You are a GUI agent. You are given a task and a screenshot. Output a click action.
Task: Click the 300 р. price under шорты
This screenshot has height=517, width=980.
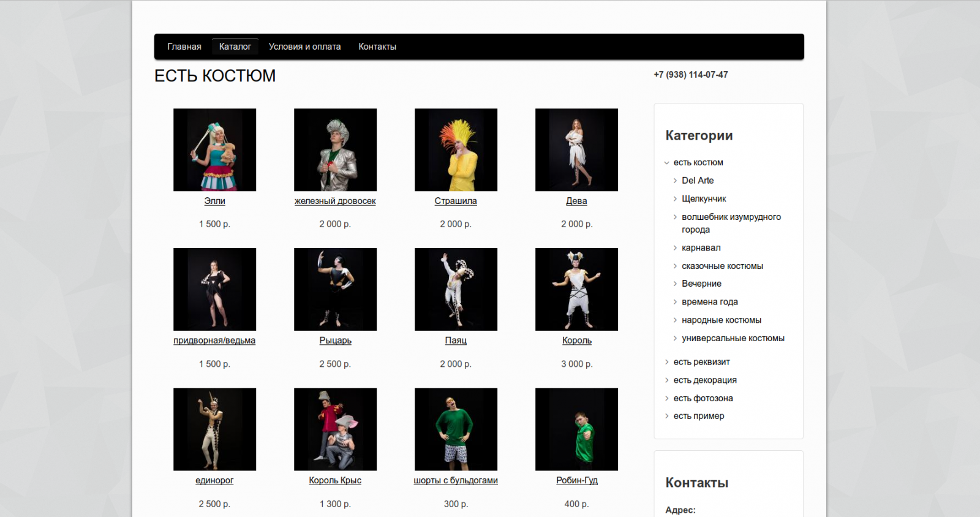(x=456, y=504)
